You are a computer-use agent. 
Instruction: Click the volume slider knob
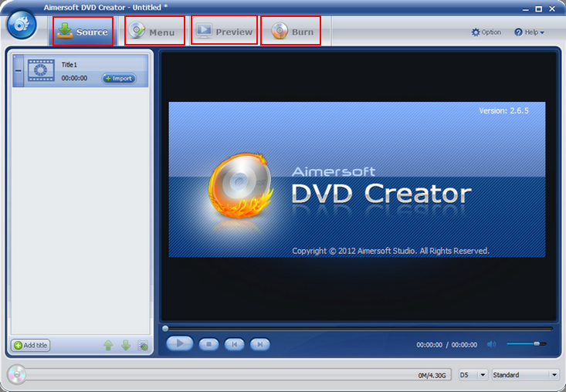537,343
